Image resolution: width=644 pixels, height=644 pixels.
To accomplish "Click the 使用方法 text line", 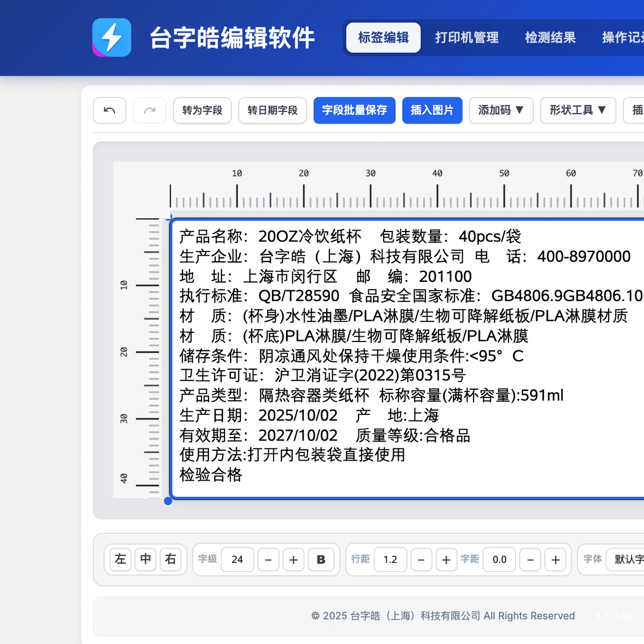I will tap(292, 454).
